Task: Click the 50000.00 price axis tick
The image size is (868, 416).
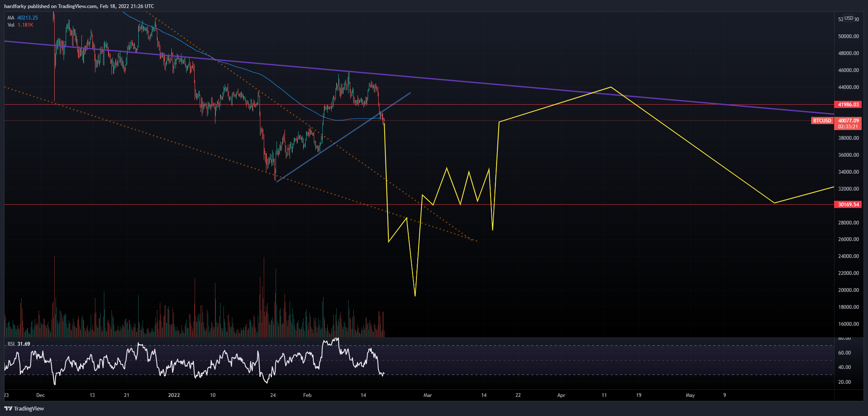Action: [848, 36]
